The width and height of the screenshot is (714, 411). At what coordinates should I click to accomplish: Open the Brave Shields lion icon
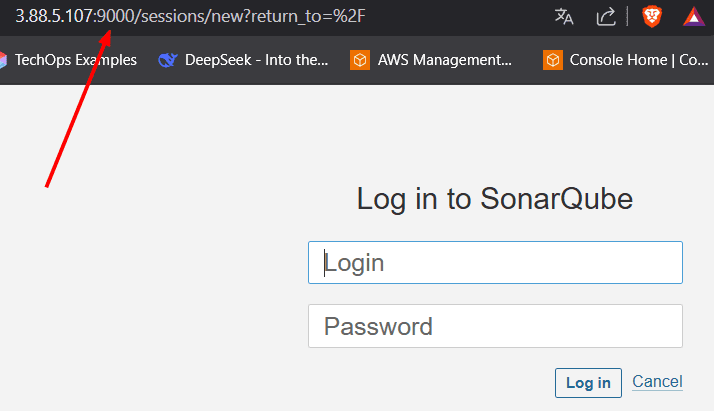(x=652, y=17)
